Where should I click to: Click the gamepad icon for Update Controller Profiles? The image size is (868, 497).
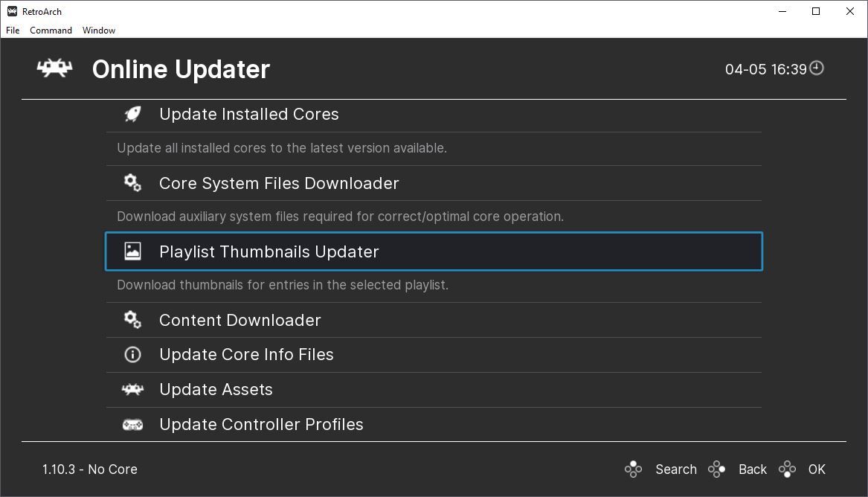132,424
